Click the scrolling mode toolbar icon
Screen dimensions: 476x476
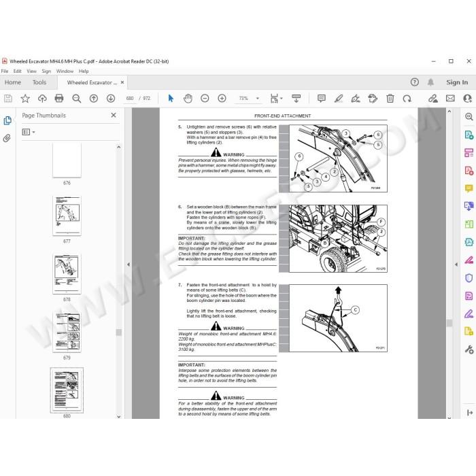point(296,99)
